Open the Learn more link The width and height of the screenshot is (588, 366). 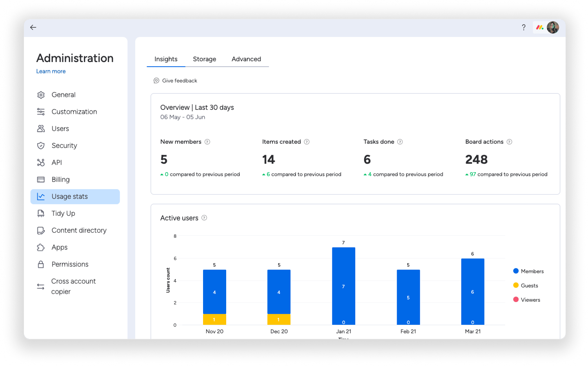[x=51, y=71]
